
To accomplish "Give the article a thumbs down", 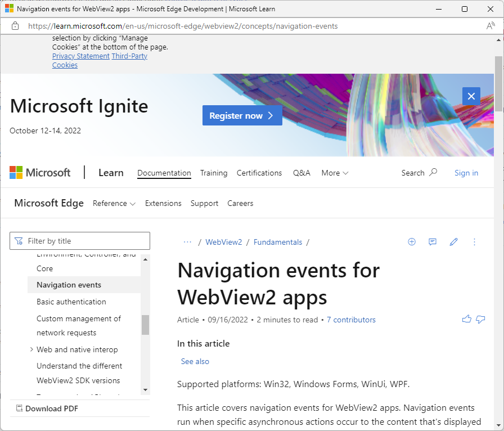I will [480, 319].
